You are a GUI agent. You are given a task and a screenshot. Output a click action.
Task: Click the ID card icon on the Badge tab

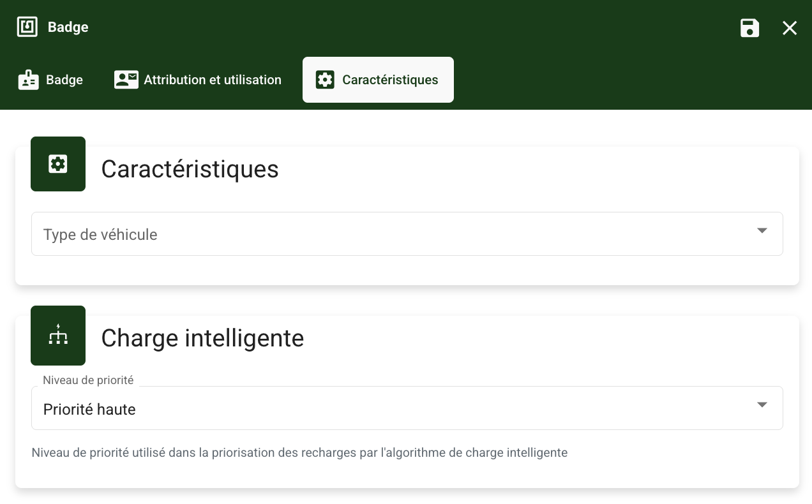(29, 80)
